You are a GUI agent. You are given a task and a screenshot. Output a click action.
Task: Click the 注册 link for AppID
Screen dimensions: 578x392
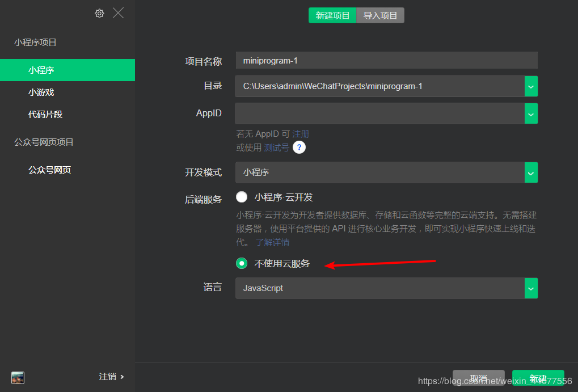pos(301,133)
